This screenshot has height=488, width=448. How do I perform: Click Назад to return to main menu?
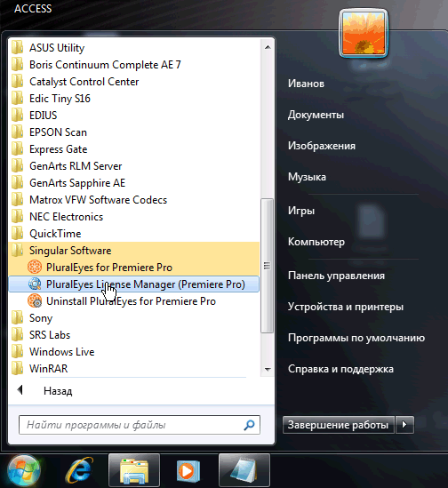[x=58, y=390]
